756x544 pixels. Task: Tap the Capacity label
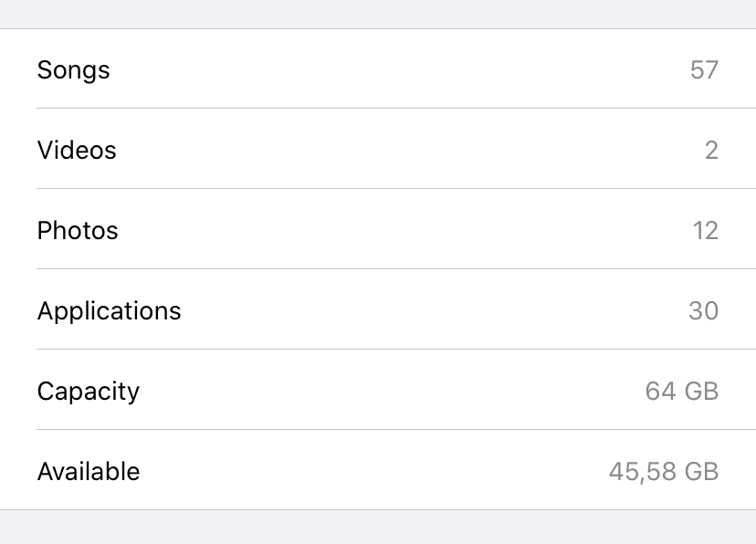89,392
